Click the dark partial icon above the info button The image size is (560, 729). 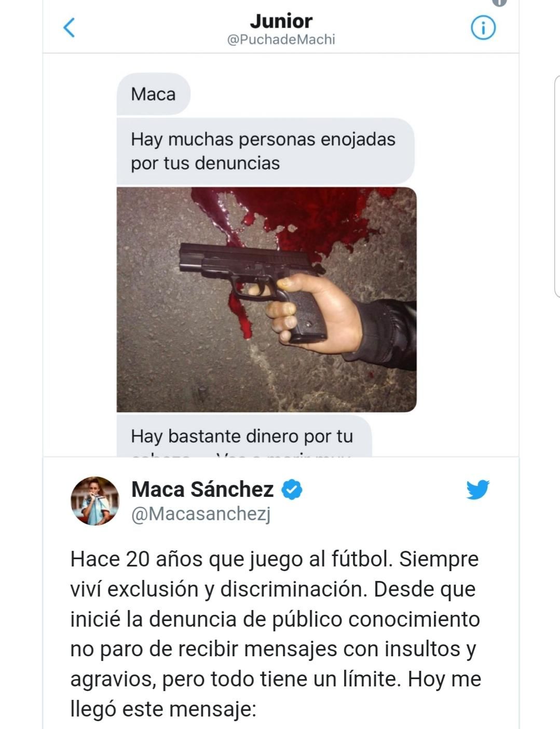(x=499, y=2)
